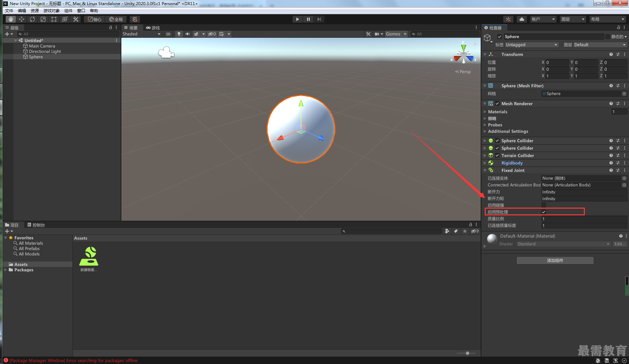This screenshot has height=364, width=629.
Task: Open 游戏对象 menu
Action: pos(51,10)
